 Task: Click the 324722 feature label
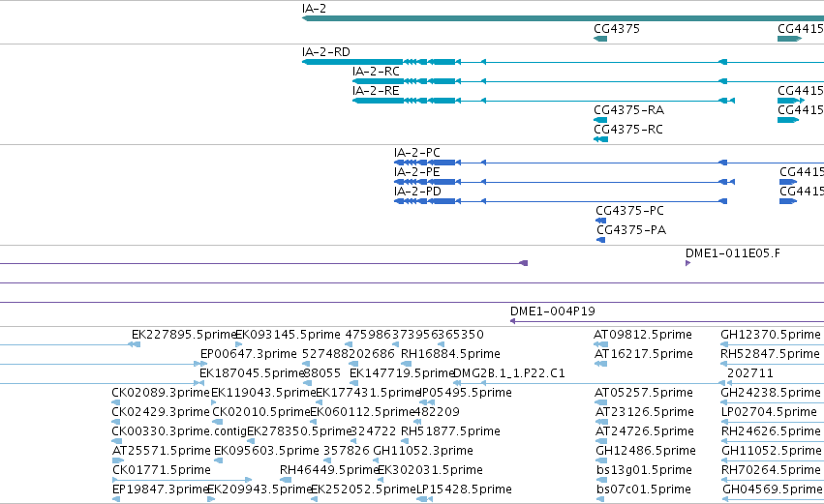(373, 431)
